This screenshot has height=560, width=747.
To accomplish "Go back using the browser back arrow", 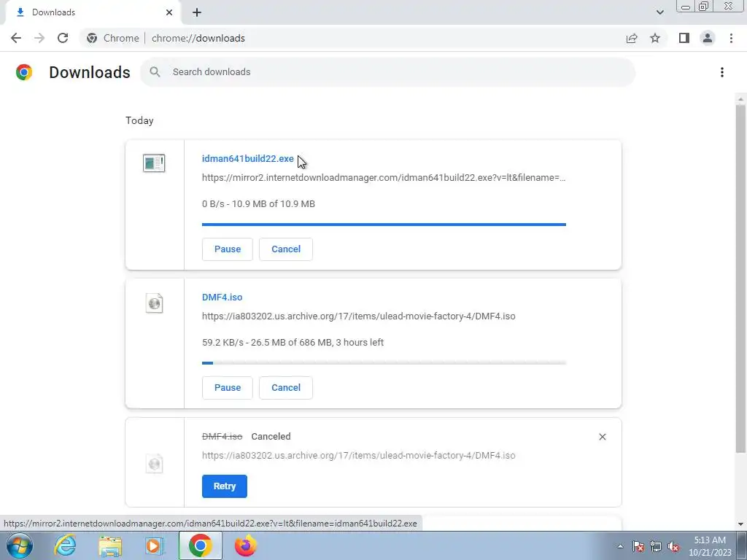I will click(16, 38).
